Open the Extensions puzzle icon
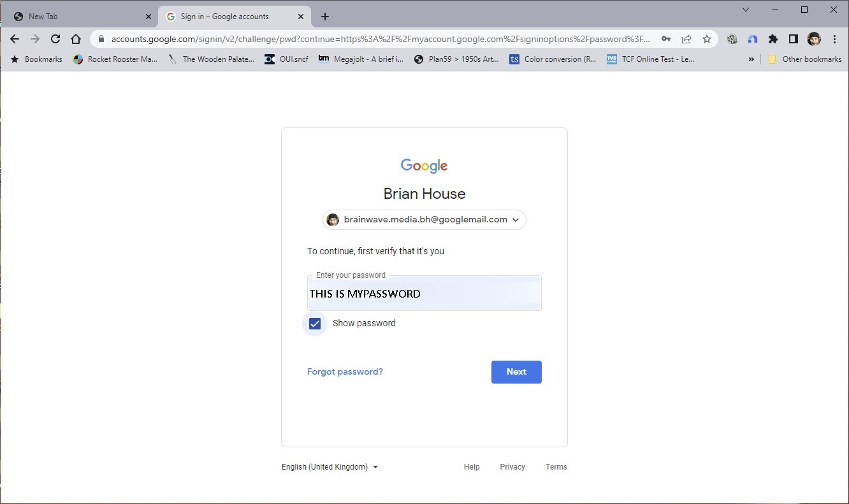 click(x=773, y=39)
